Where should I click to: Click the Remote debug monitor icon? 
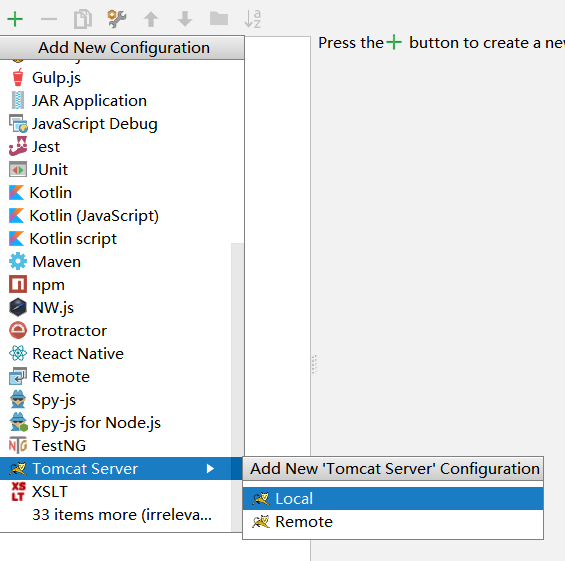pyautogui.click(x=18, y=377)
